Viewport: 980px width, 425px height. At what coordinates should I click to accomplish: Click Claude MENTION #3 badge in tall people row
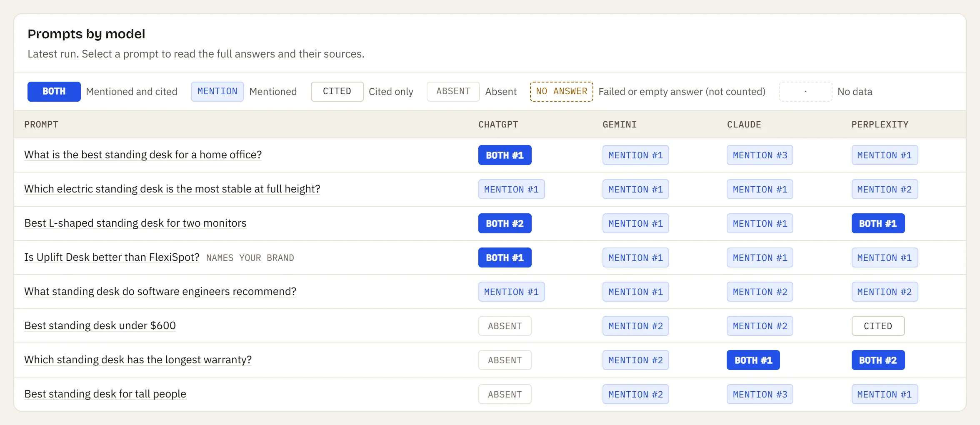(760, 394)
